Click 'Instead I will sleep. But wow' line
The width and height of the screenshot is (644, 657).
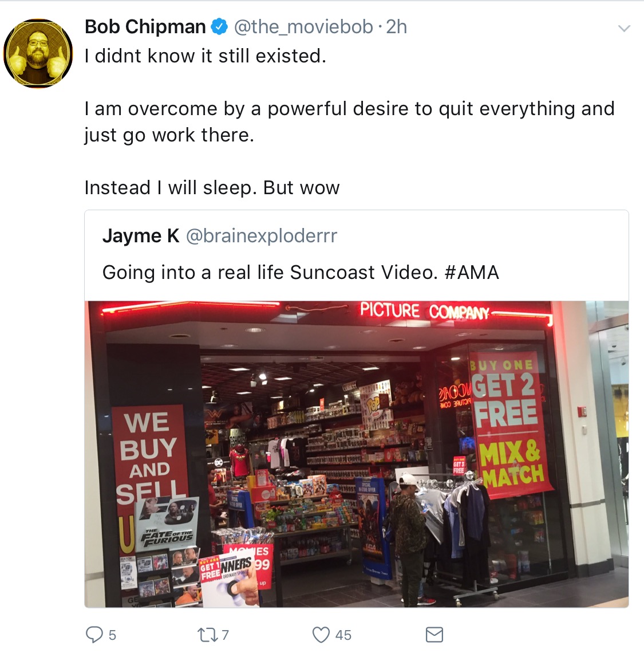click(212, 188)
